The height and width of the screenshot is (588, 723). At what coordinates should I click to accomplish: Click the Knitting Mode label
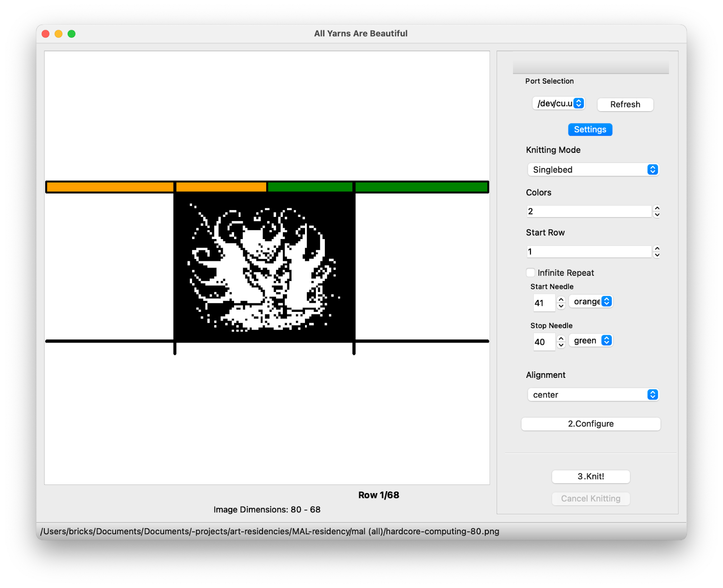tap(553, 150)
